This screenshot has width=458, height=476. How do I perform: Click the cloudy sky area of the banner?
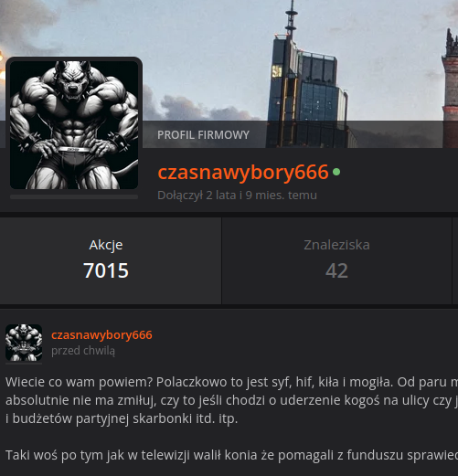pos(198,46)
